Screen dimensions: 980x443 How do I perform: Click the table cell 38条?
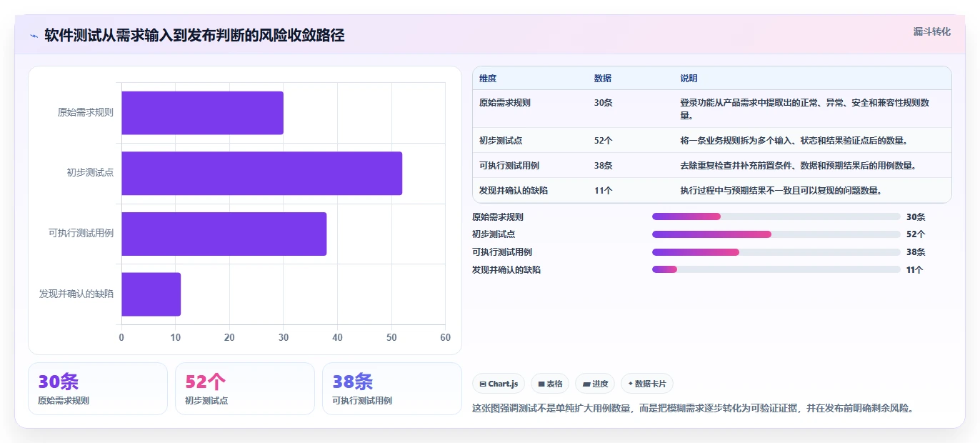tap(604, 165)
